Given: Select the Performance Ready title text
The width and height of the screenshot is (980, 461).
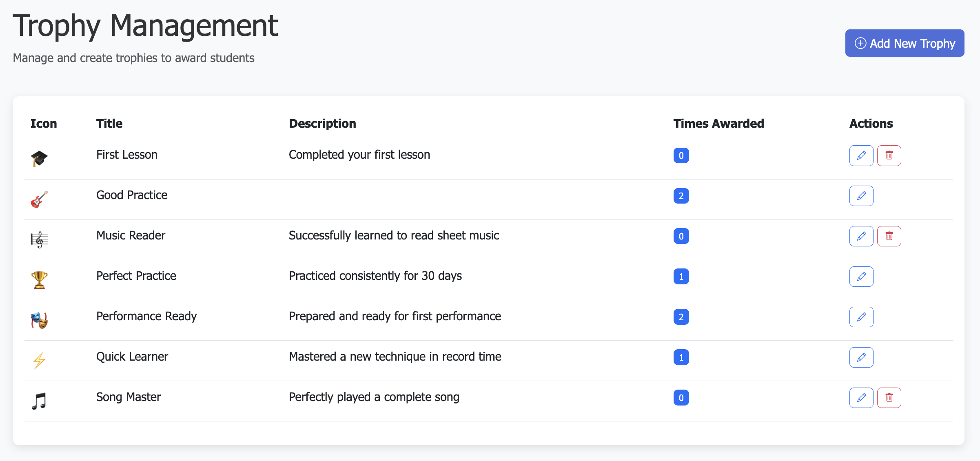Looking at the screenshot, I should click(146, 316).
